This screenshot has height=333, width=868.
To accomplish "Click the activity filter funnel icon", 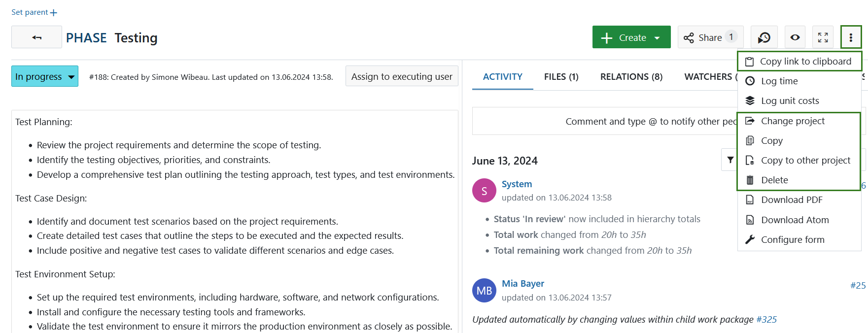I will 730,160.
